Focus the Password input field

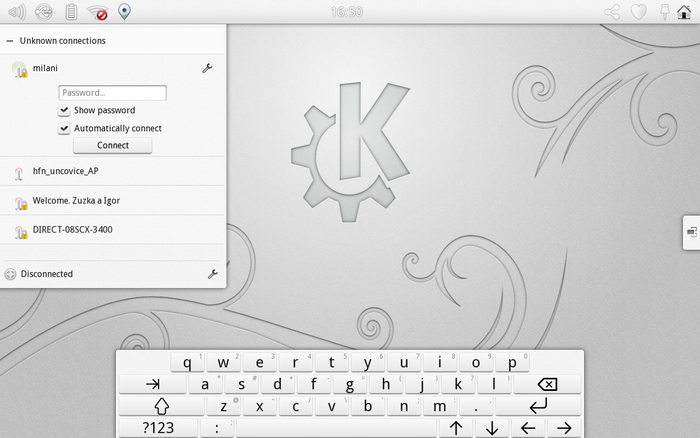[x=112, y=93]
